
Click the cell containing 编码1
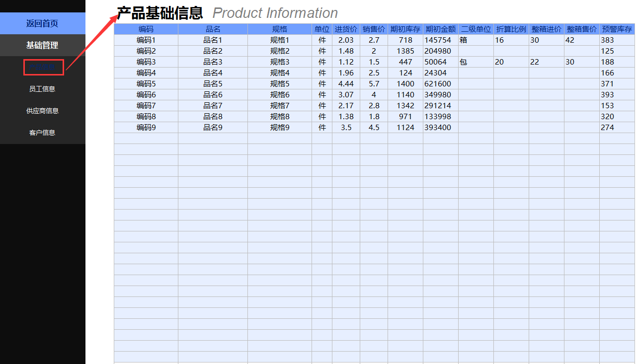[146, 40]
